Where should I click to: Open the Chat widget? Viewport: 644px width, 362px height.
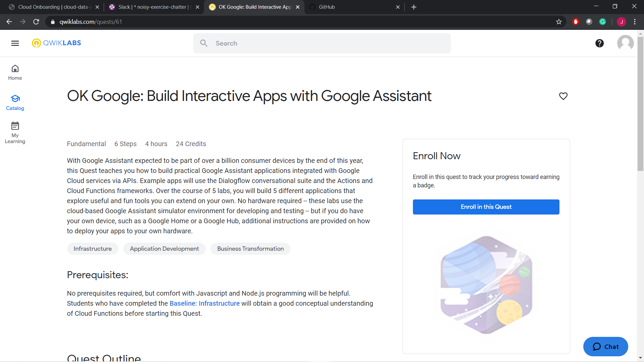click(605, 347)
